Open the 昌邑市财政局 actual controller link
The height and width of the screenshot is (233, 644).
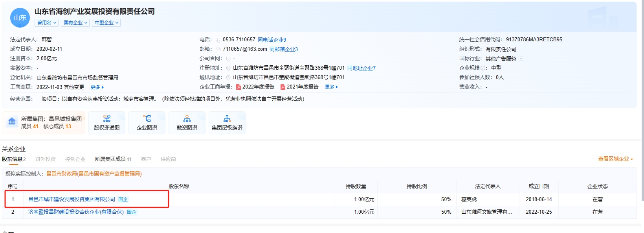[94, 174]
